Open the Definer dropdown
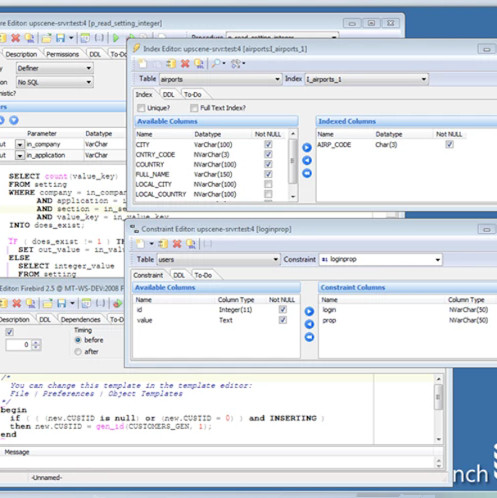Image resolution: width=497 pixels, height=498 pixels. (x=89, y=68)
